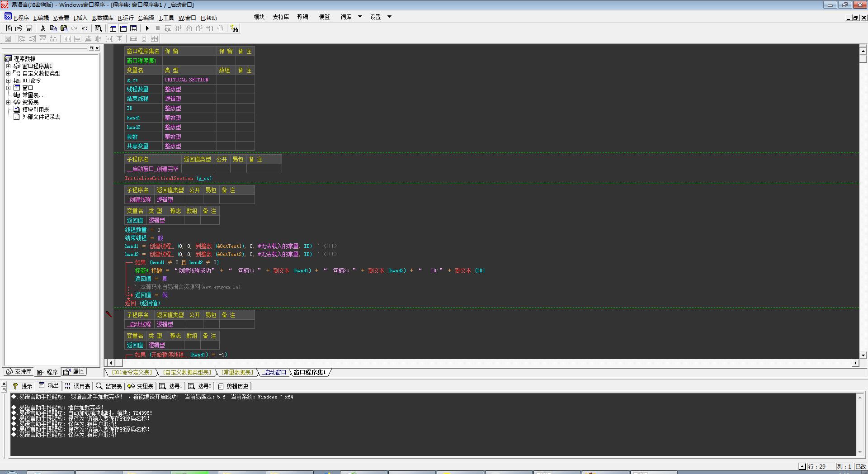Redo last action with redo arrow
The image size is (868, 474).
pos(74,28)
